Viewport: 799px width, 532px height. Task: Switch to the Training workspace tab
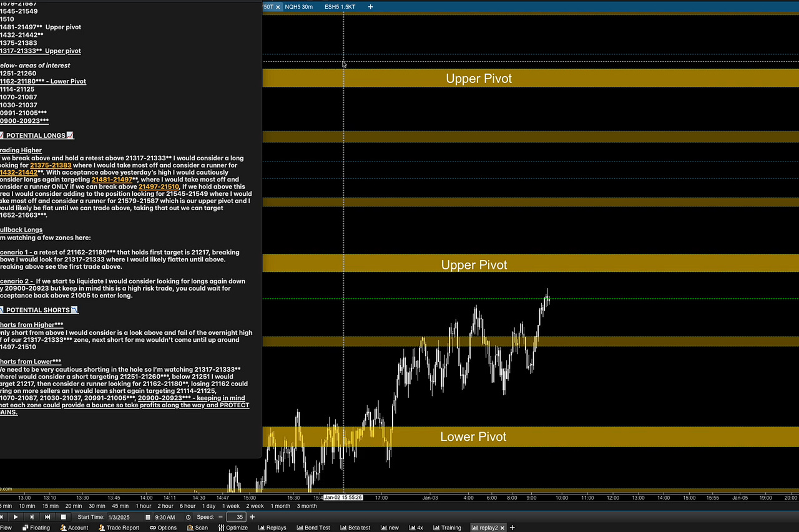(447, 528)
